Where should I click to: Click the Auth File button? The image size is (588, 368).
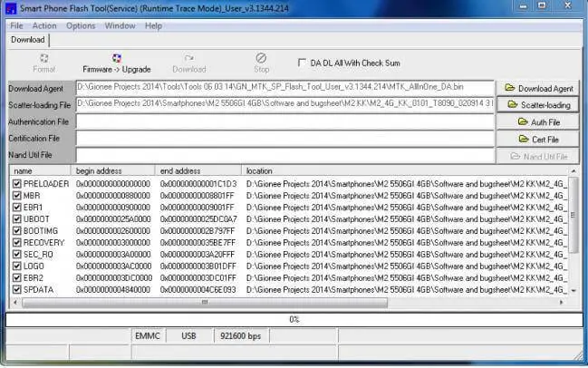click(x=538, y=122)
